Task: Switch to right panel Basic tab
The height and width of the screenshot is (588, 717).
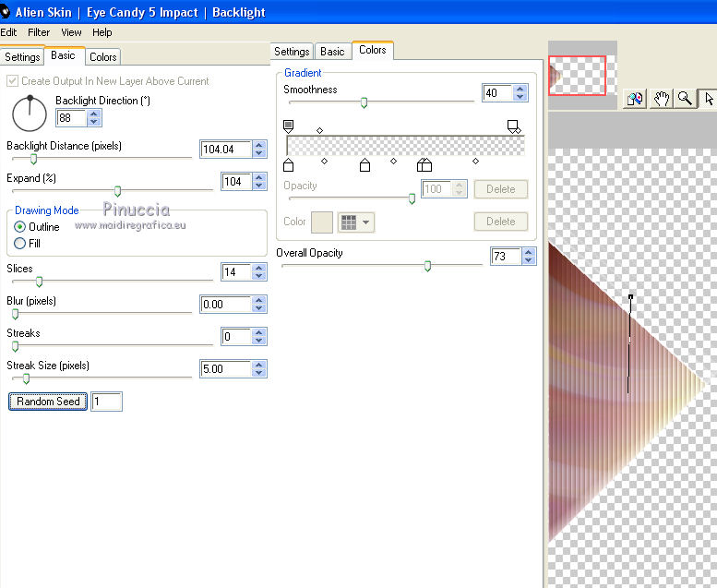Action: [332, 52]
